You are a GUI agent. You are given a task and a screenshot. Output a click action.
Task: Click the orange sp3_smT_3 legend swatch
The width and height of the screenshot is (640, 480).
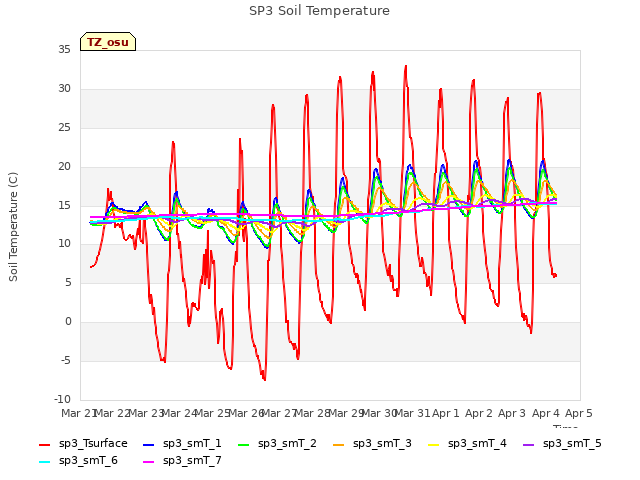pyautogui.click(x=339, y=444)
